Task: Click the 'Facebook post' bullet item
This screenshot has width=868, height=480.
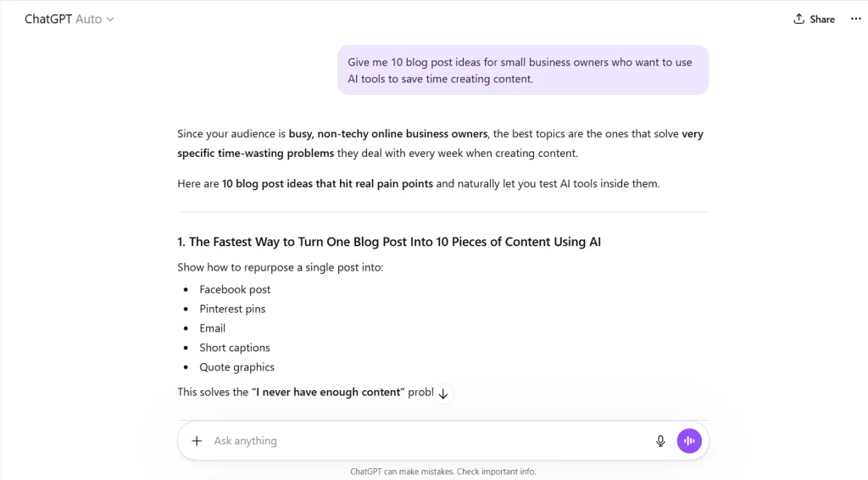Action: (x=235, y=289)
